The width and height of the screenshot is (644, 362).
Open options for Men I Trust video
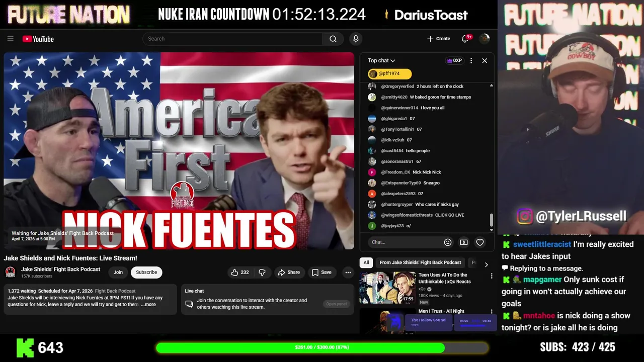(x=492, y=312)
